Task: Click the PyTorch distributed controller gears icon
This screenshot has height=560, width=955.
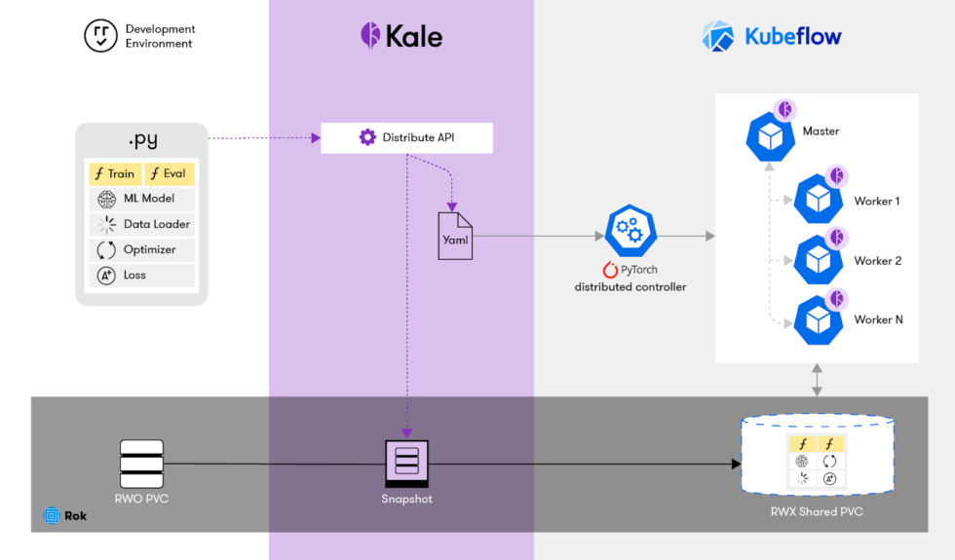Action: pyautogui.click(x=631, y=231)
